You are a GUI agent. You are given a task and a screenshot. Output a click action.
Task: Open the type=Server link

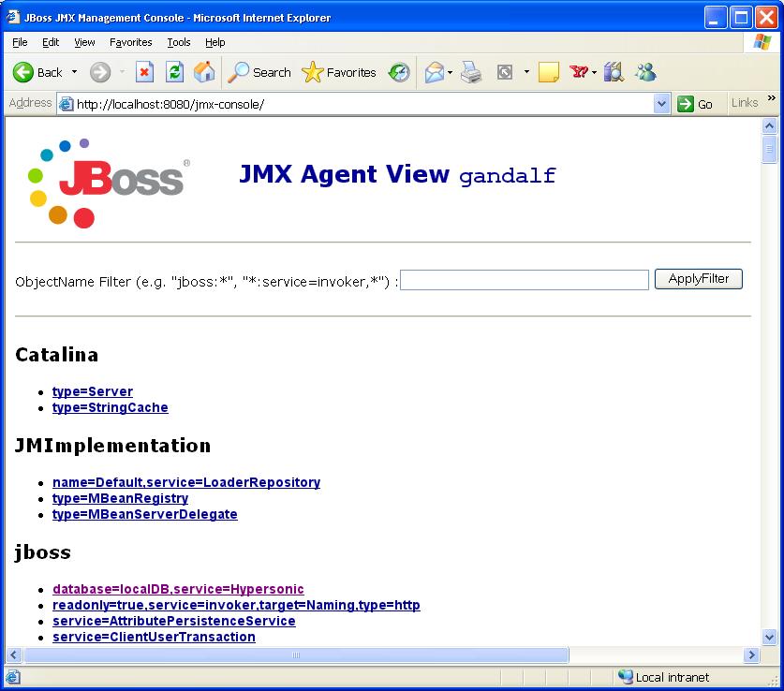(93, 391)
